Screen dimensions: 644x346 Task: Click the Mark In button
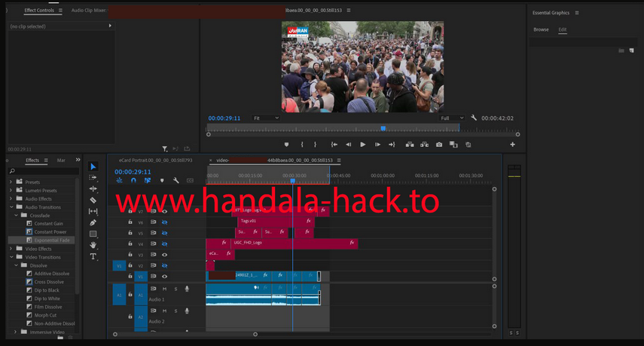[302, 145]
